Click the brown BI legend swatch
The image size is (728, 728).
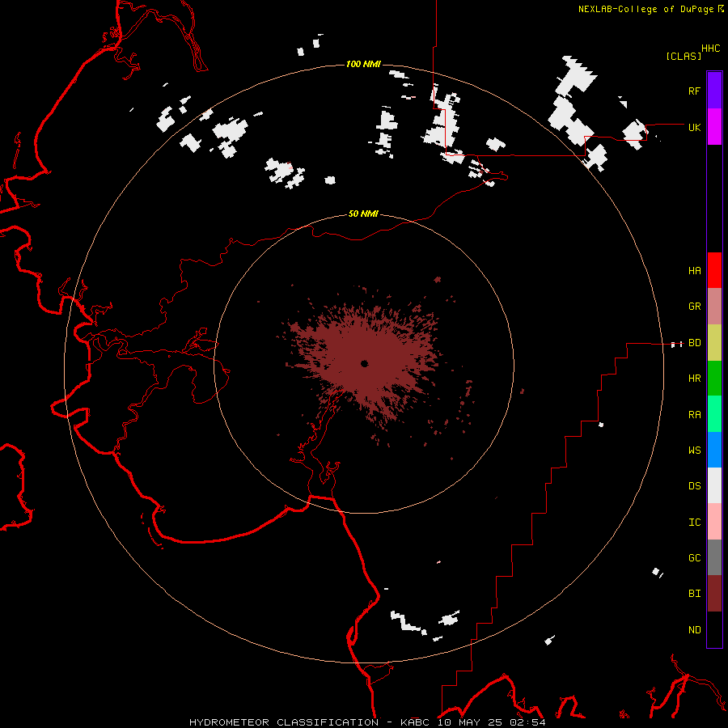[714, 594]
